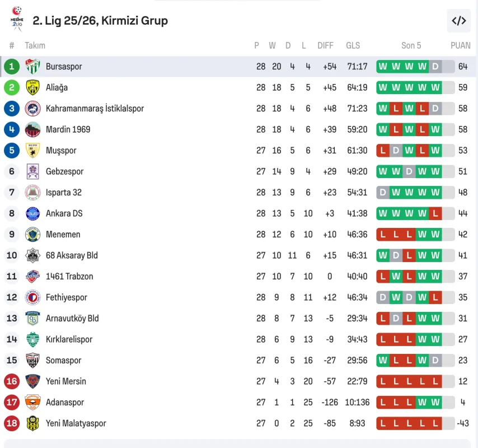Click the embed code icon button
Viewport: 478px width, 448px height.
tap(458, 21)
